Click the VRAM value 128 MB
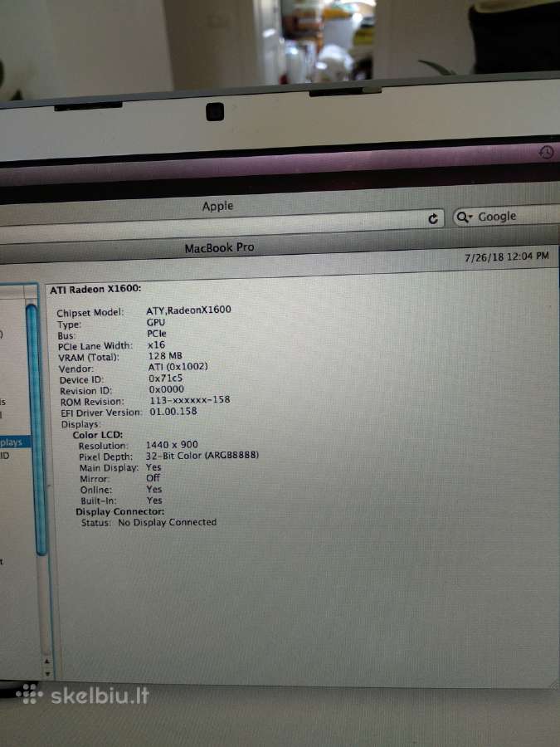 pyautogui.click(x=165, y=356)
